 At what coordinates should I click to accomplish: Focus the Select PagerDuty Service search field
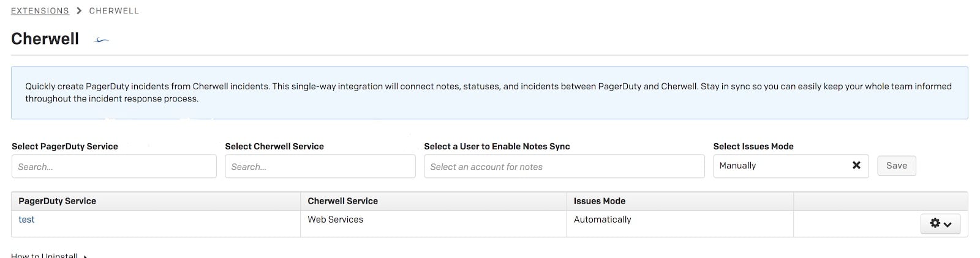[x=114, y=166]
